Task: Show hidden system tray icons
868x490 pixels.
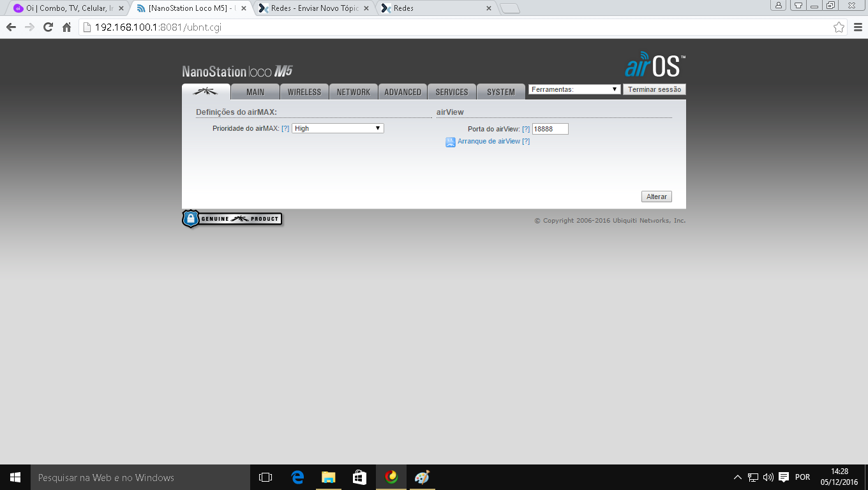Action: [738, 477]
